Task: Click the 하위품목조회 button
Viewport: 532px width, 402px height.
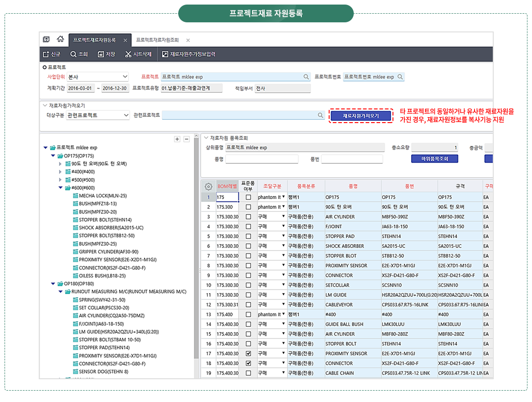Action: tap(434, 159)
